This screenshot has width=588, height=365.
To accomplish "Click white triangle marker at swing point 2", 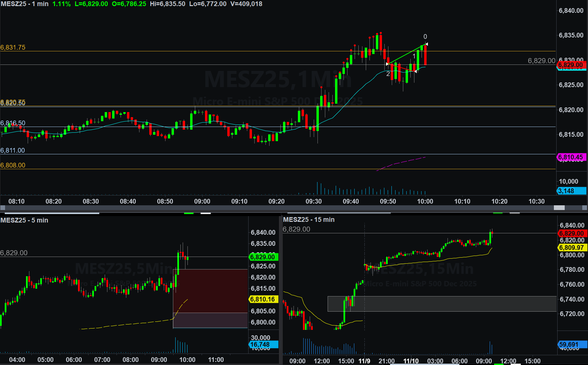I will pos(387,64).
